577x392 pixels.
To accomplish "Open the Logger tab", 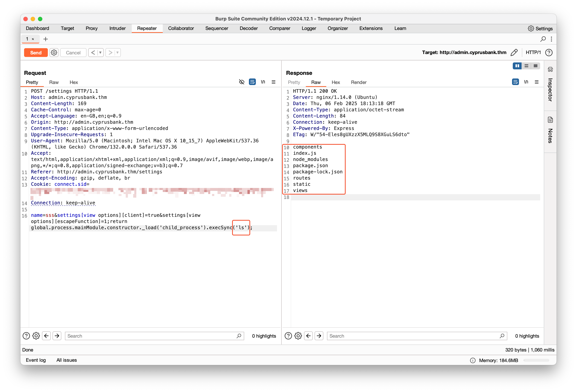I will point(309,28).
